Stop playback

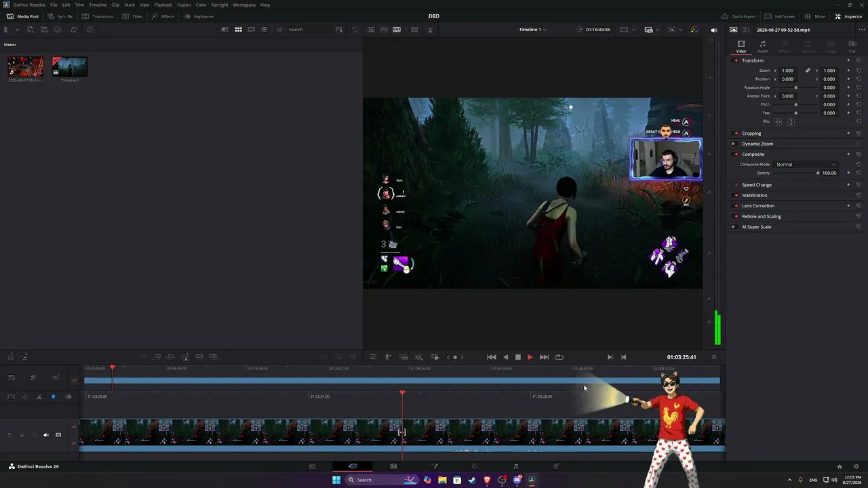click(517, 357)
